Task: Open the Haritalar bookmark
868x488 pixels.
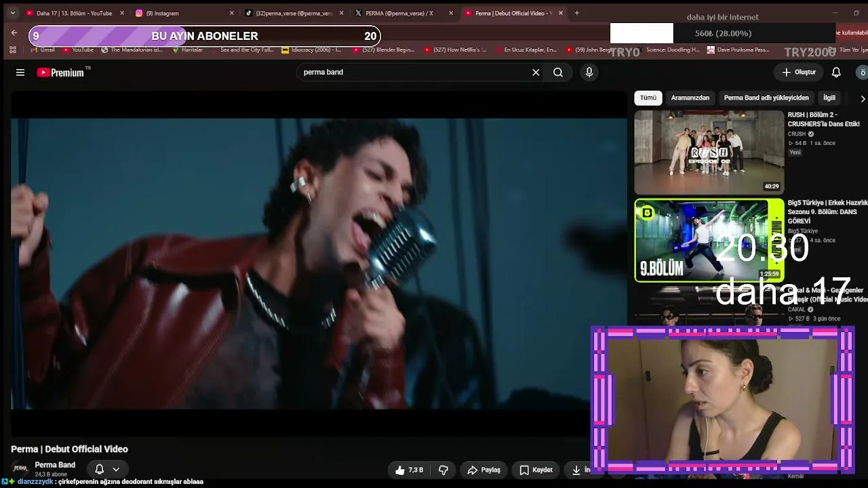Action: [188, 49]
